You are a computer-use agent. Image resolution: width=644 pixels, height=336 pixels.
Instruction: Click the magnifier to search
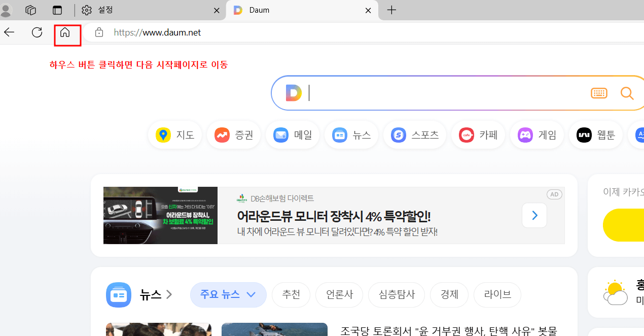click(627, 93)
